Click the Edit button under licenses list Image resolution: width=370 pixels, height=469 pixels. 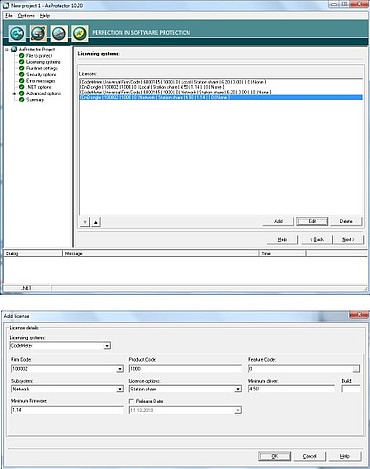click(312, 221)
